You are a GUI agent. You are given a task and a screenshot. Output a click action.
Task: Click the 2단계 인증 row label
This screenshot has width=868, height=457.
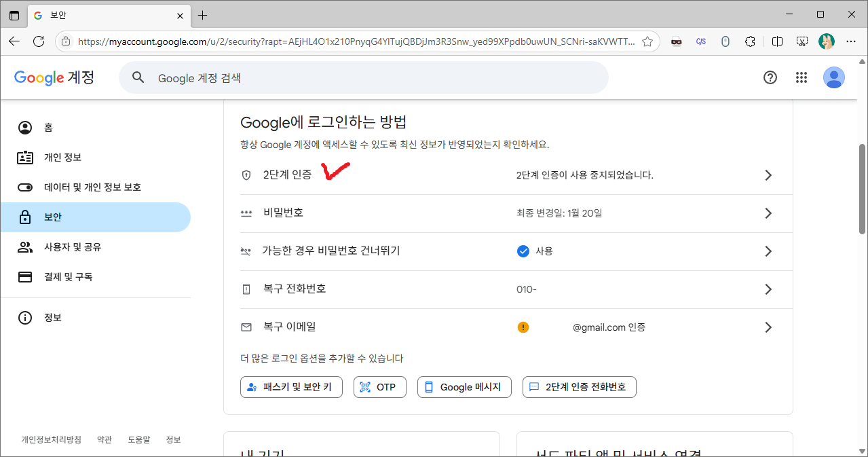[x=288, y=175]
